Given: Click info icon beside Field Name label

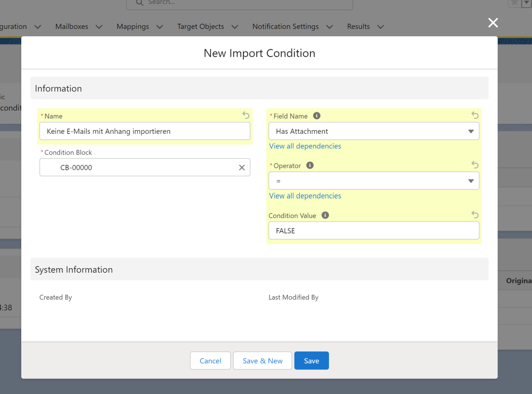Looking at the screenshot, I should [x=317, y=116].
